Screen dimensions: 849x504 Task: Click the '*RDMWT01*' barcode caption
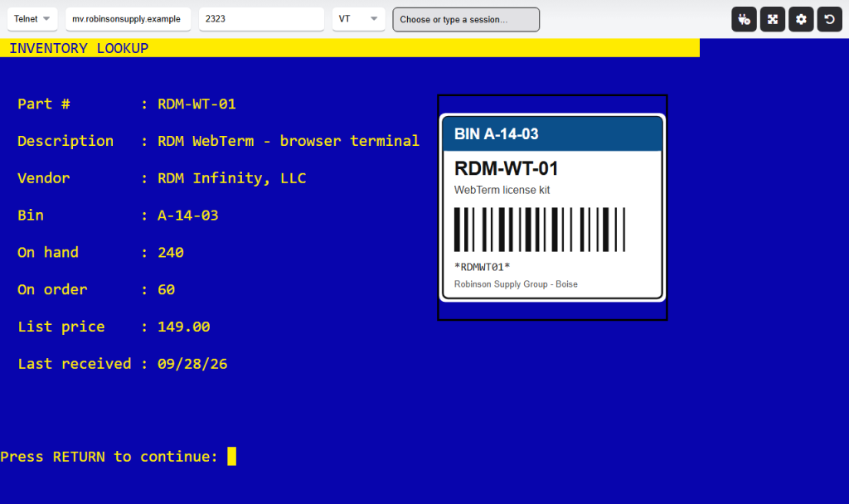pos(482,267)
